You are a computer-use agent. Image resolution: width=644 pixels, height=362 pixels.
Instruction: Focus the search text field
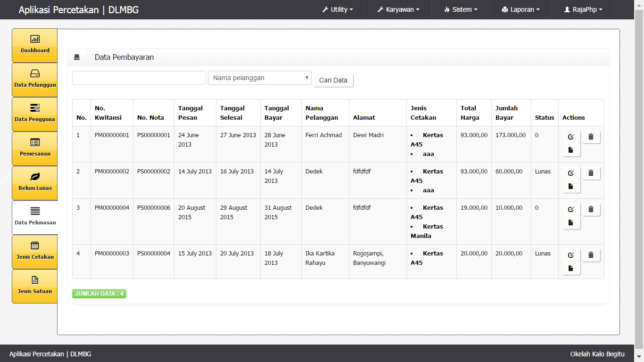(x=139, y=78)
